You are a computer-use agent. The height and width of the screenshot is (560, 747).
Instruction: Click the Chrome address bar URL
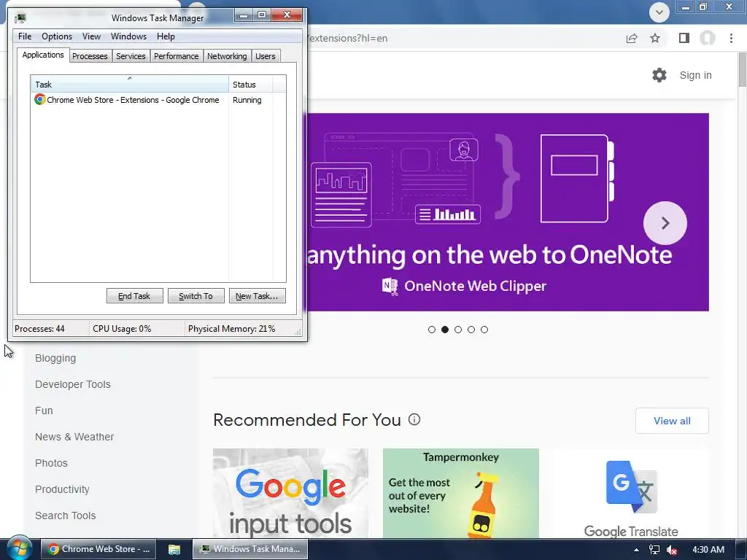click(x=348, y=38)
